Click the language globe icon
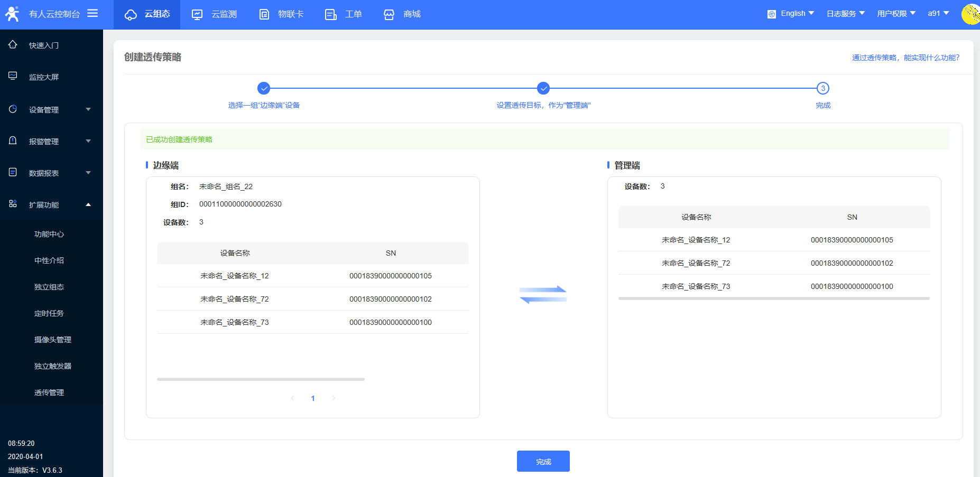This screenshot has height=477, width=980. [772, 14]
